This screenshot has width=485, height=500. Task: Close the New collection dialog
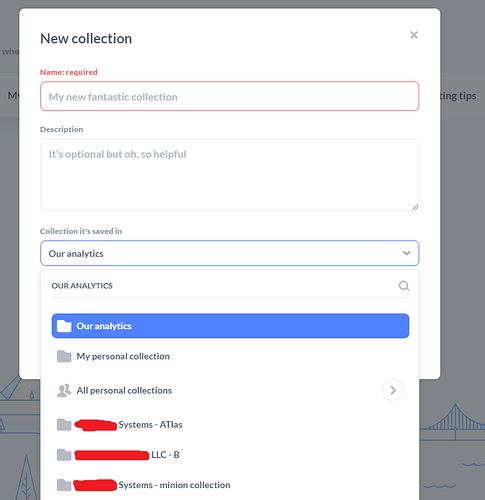click(414, 35)
